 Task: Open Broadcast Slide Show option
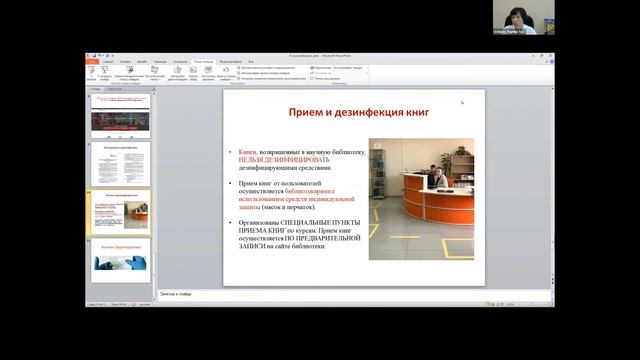(x=129, y=73)
